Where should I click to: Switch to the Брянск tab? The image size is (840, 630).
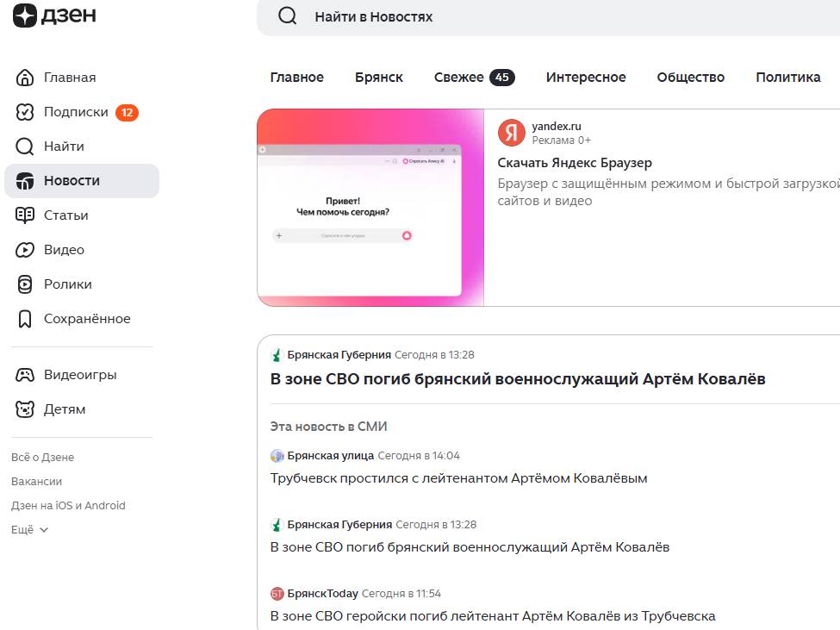click(x=379, y=78)
